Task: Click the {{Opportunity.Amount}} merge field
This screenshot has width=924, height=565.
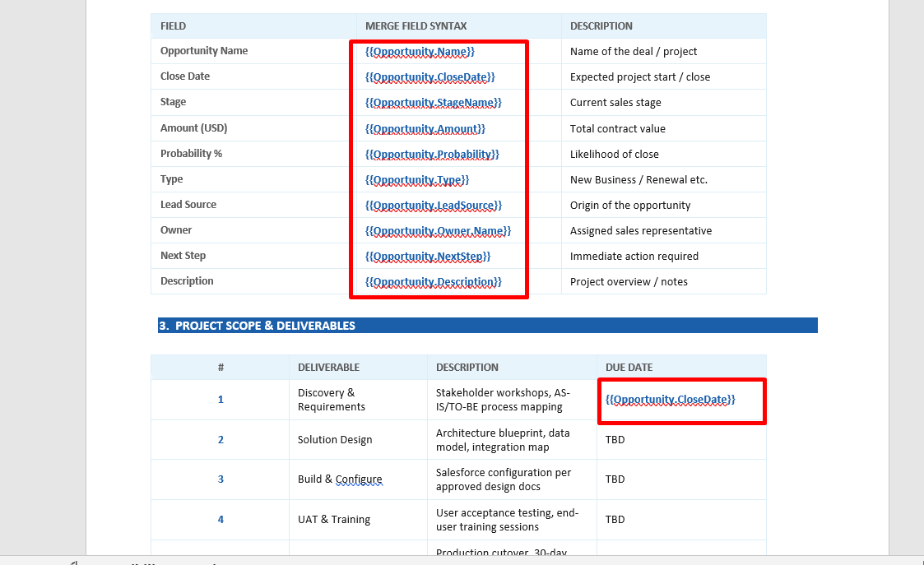Action: [425, 128]
